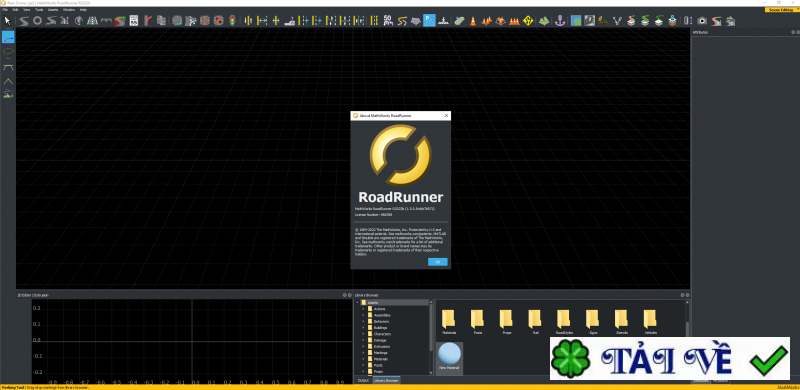Open the Signs folder thumbnail
Image resolution: width=800 pixels, height=390 pixels.
pyautogui.click(x=593, y=322)
